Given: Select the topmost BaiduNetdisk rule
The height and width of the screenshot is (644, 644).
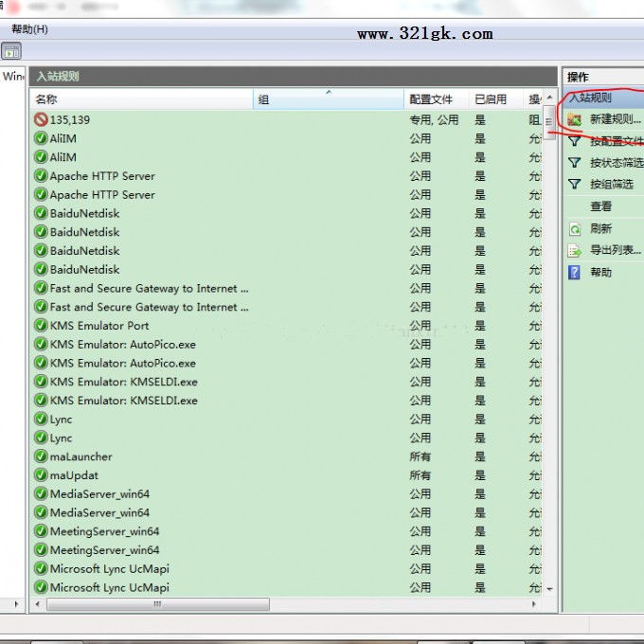Looking at the screenshot, I should 286,213.
